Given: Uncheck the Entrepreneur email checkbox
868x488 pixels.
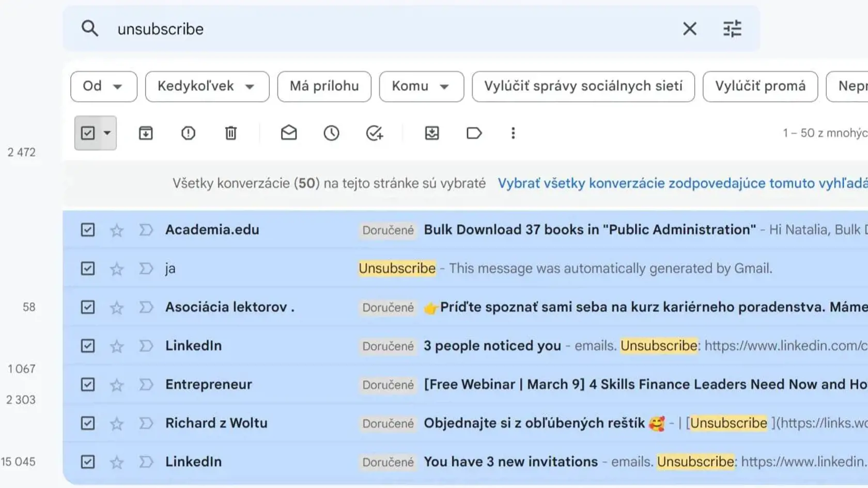Looking at the screenshot, I should pos(88,385).
